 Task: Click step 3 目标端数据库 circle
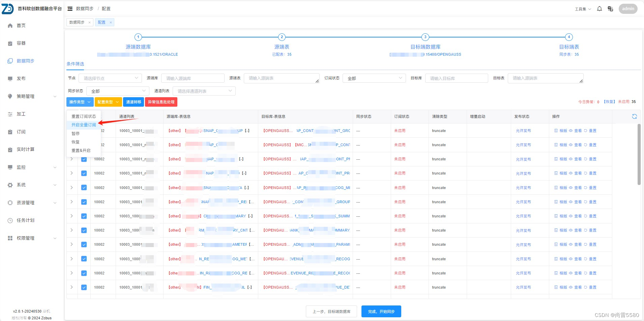426,37
